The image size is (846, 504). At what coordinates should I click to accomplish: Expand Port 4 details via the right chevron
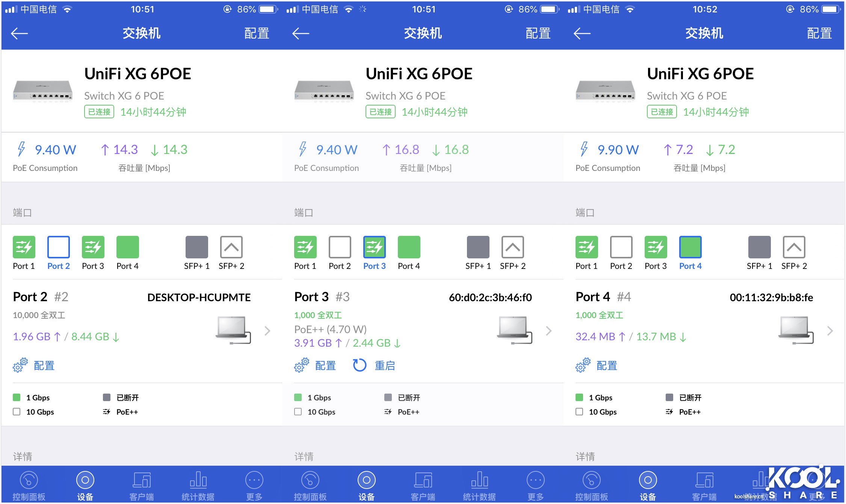(830, 330)
